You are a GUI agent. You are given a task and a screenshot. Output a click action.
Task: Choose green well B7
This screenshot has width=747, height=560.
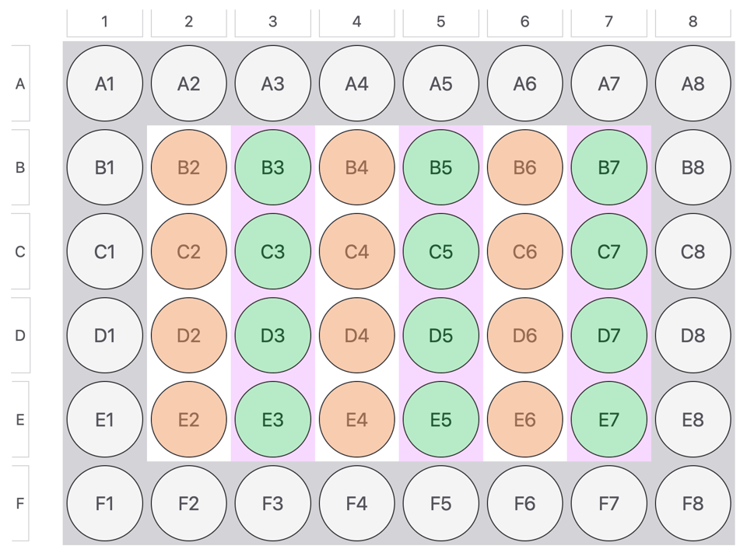point(609,168)
